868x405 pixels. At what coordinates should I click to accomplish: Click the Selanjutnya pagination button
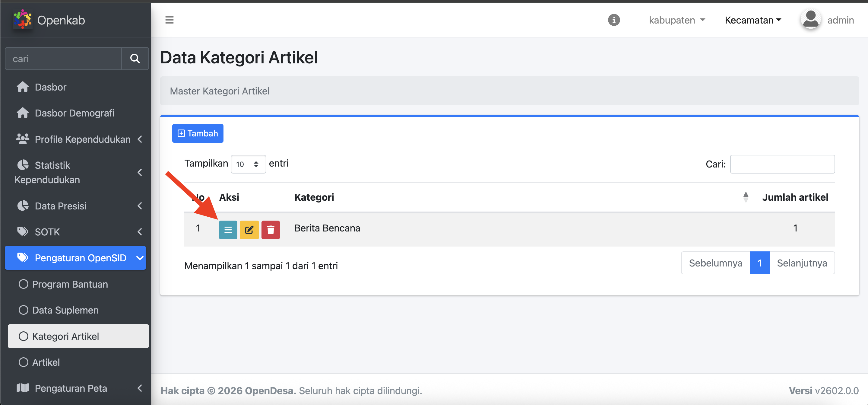802,263
